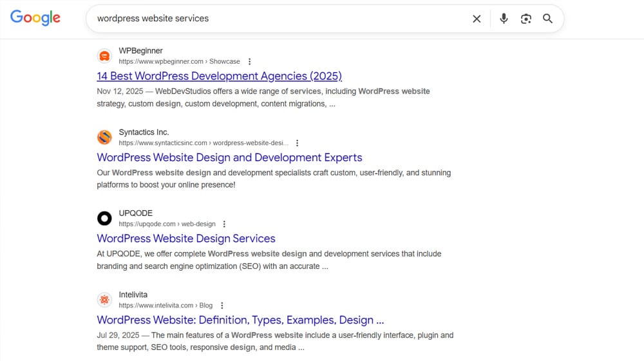
Task: Click snippet text starting 'Our WordPress website design'
Action: [x=274, y=179]
